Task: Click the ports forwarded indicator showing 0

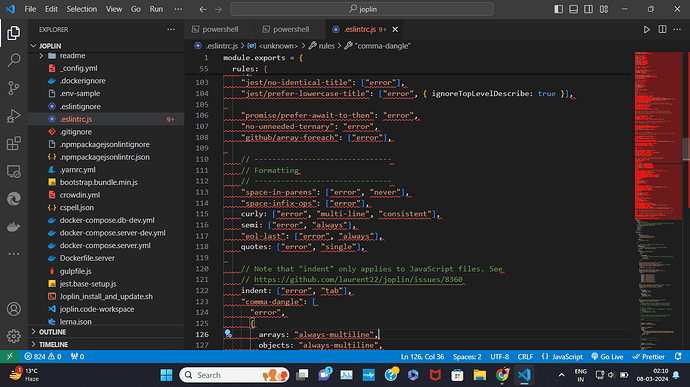Action: point(77,357)
